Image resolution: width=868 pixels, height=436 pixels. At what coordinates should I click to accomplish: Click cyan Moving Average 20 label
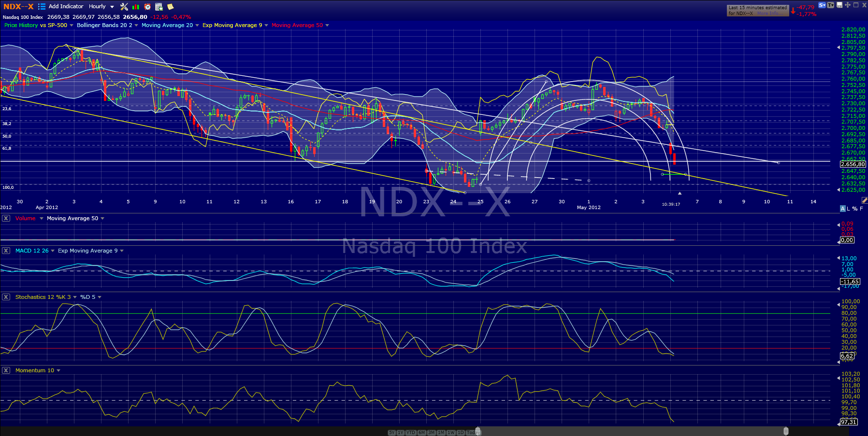(167, 25)
